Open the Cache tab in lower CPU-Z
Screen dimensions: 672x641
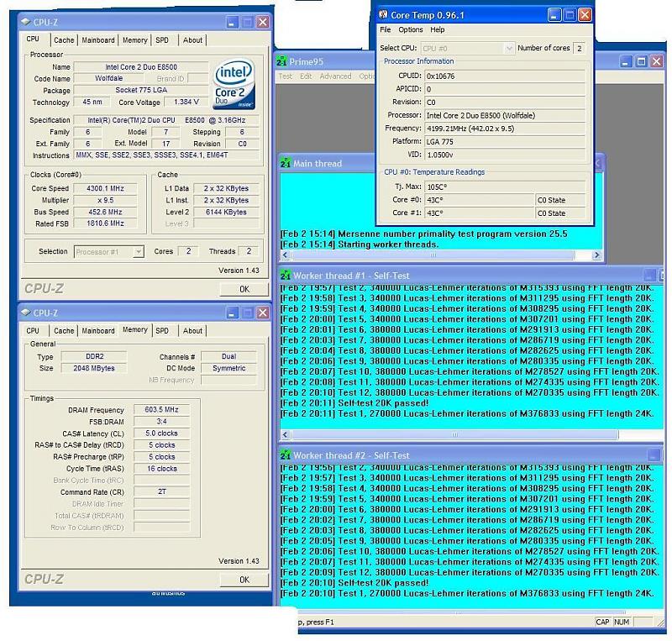coord(64,330)
